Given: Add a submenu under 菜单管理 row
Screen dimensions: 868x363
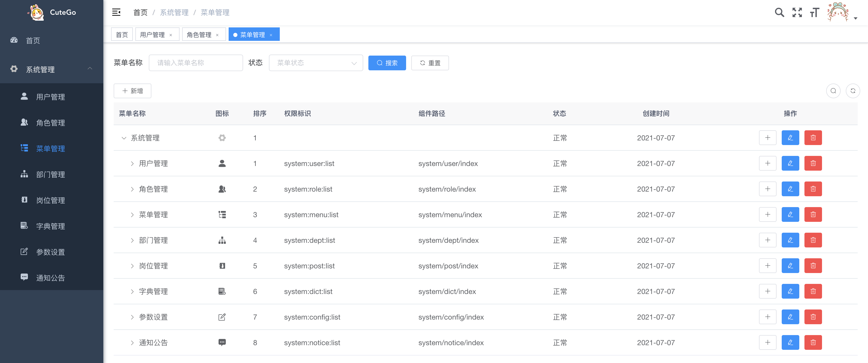Looking at the screenshot, I should click(x=768, y=215).
